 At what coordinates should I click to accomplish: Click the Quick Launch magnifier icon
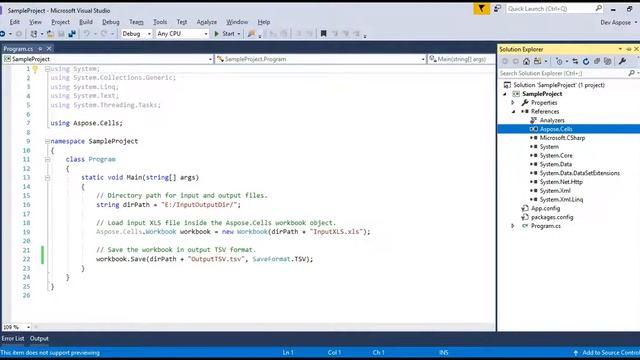pos(598,8)
